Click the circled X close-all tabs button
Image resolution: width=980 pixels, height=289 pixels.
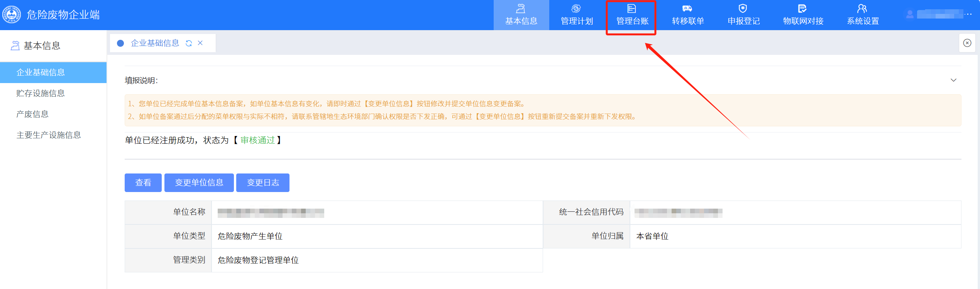tap(967, 43)
